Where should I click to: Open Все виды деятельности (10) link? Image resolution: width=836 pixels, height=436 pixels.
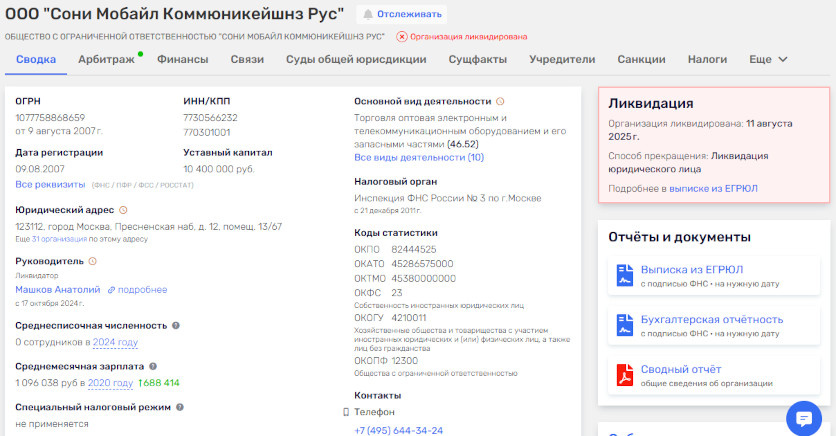tap(419, 157)
